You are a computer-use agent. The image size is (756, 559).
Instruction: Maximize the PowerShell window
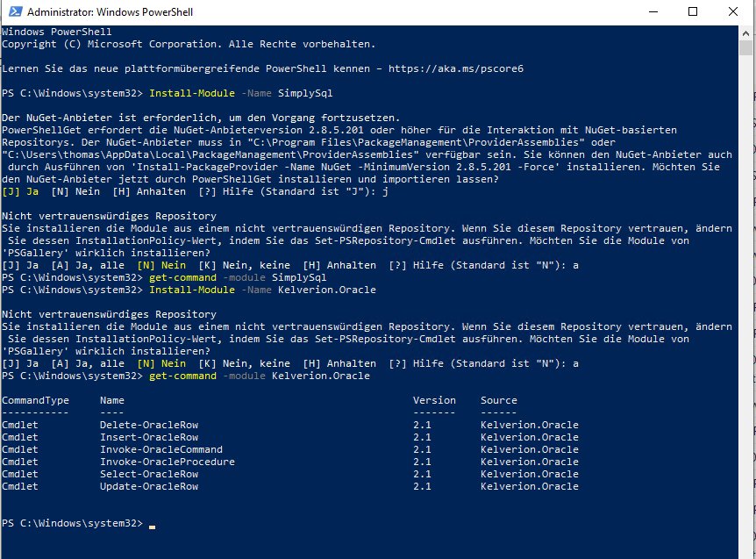tap(692, 12)
